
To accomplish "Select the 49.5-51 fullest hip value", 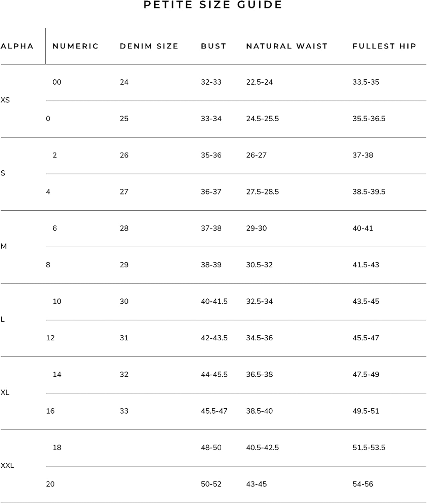I will (365, 411).
